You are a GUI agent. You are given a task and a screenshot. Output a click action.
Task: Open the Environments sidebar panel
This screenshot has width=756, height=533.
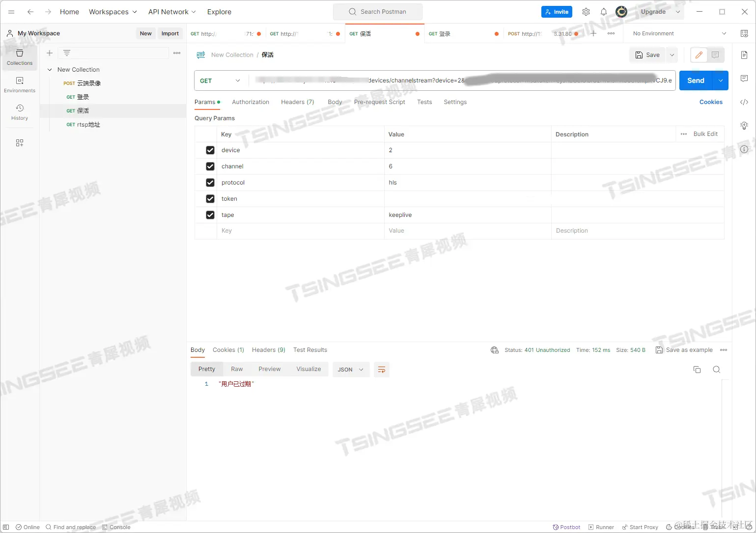(x=20, y=84)
